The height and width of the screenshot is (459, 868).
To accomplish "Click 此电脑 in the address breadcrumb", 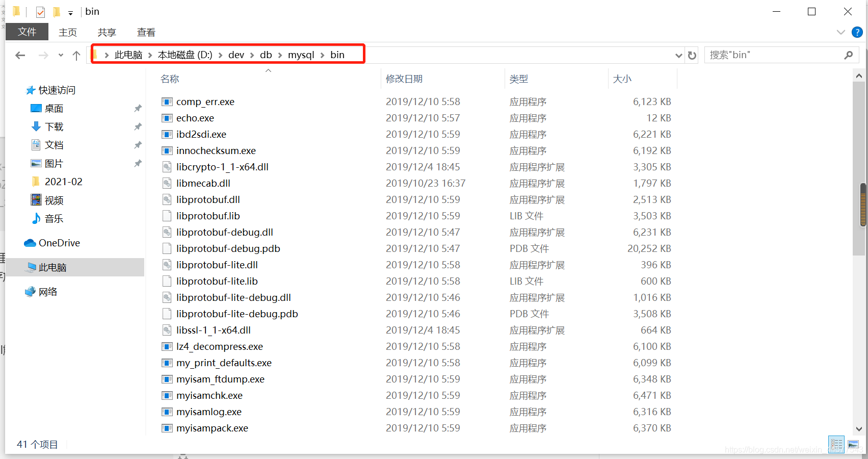I will [x=128, y=55].
